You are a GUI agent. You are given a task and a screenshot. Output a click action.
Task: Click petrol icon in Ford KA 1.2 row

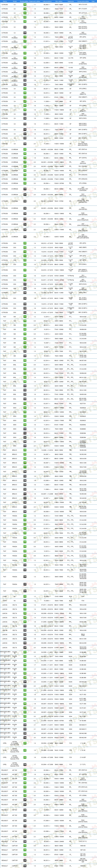tap(25, 597)
